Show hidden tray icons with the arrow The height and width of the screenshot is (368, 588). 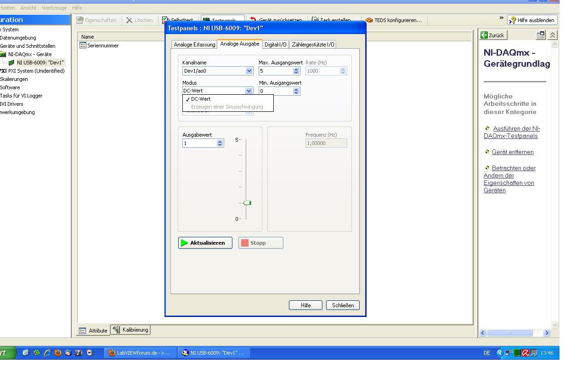tap(500, 353)
